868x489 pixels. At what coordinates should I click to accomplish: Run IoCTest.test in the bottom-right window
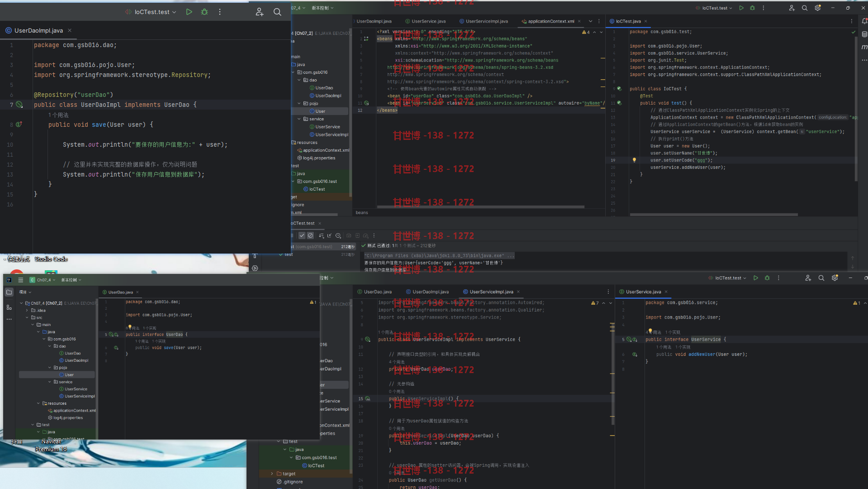coord(756,278)
